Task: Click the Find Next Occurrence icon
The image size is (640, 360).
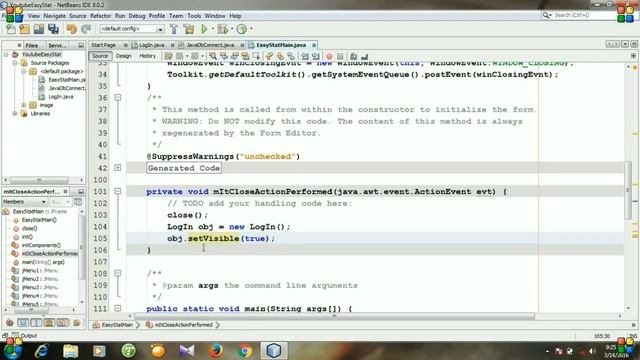Action: coord(235,56)
